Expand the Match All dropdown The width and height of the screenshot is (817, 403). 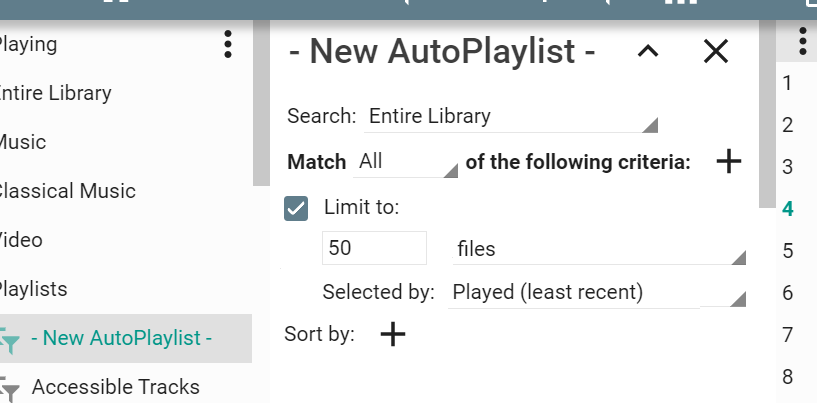[x=405, y=162]
